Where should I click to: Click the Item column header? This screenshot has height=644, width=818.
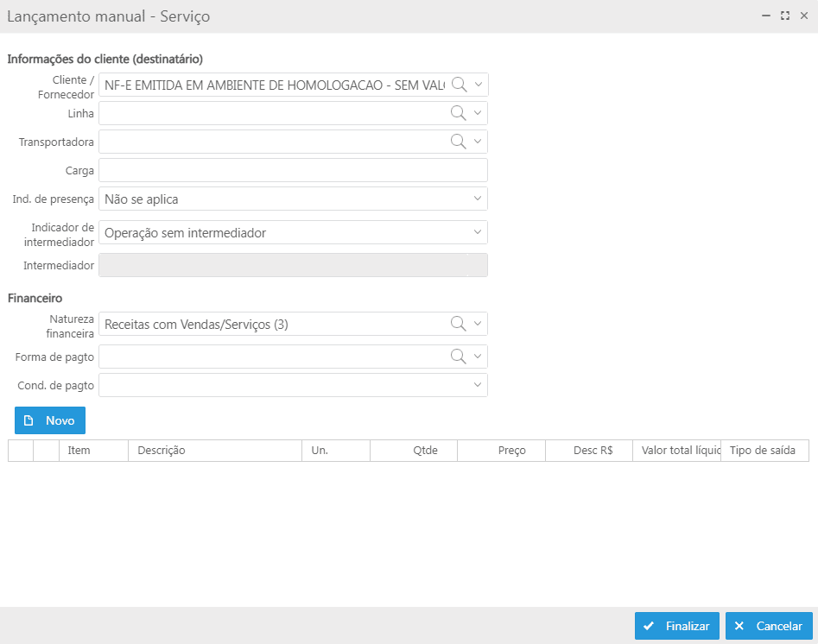click(x=93, y=451)
